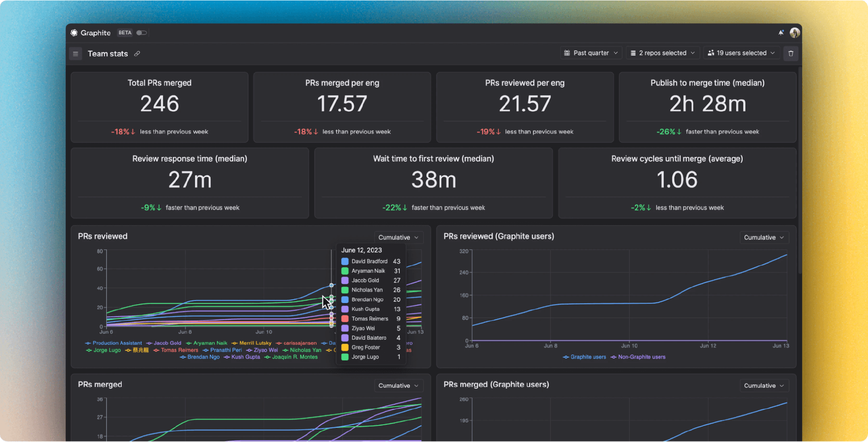The image size is (868, 442).
Task: Hide the Non-Graphite users line via its legend
Action: point(638,357)
